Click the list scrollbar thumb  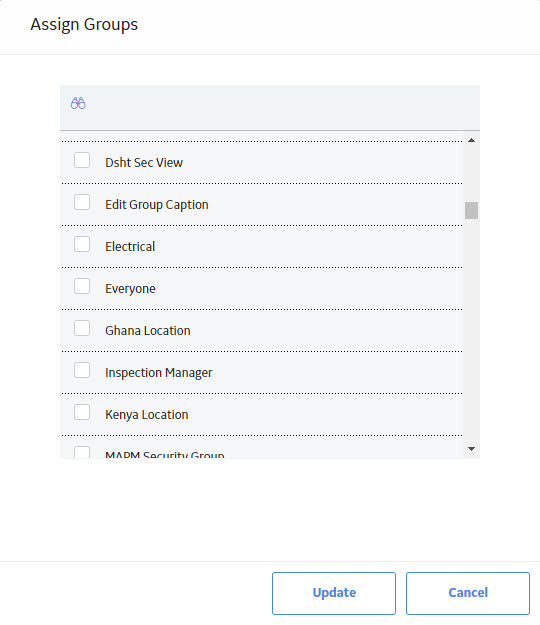[471, 210]
